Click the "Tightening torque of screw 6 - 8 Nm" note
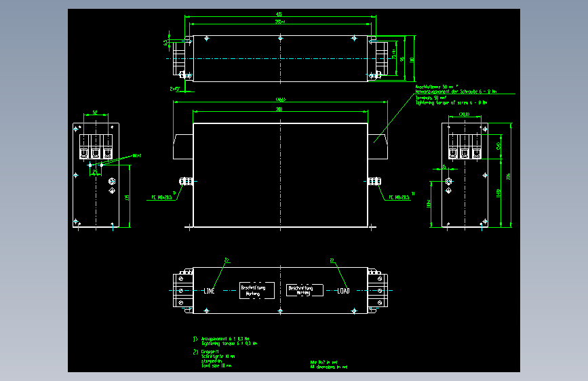 click(451, 103)
